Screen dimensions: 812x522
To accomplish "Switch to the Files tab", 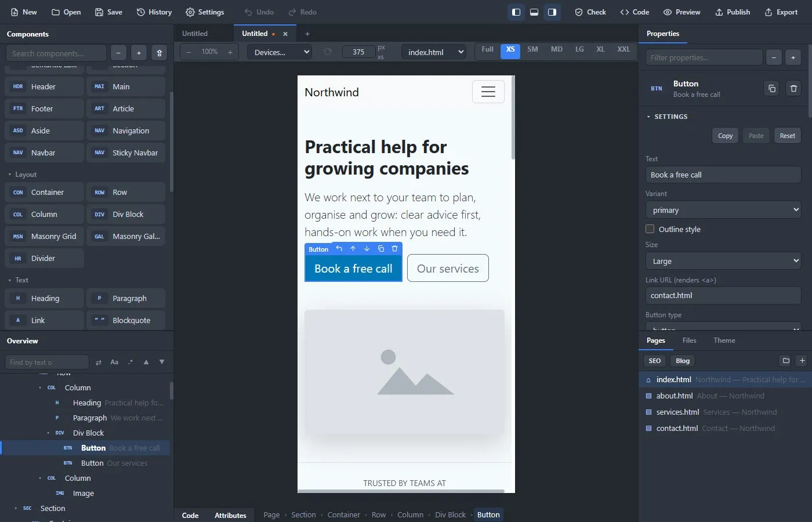I will tap(689, 340).
